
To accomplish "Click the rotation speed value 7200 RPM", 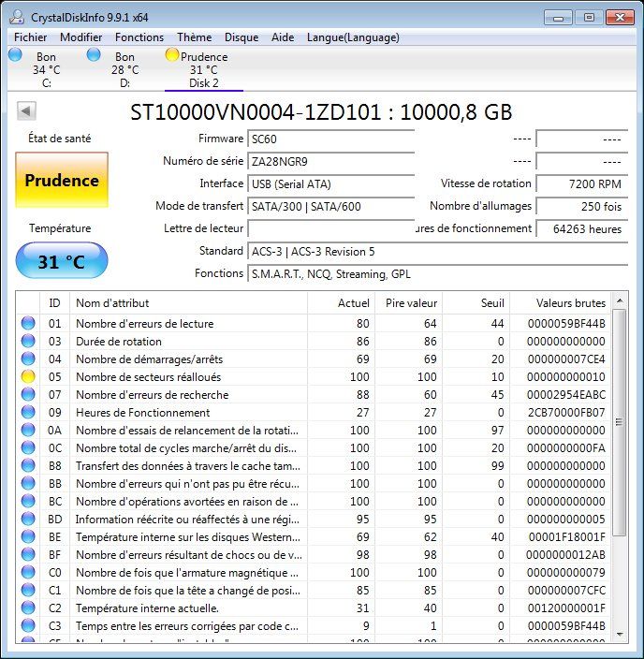I will pyautogui.click(x=582, y=184).
